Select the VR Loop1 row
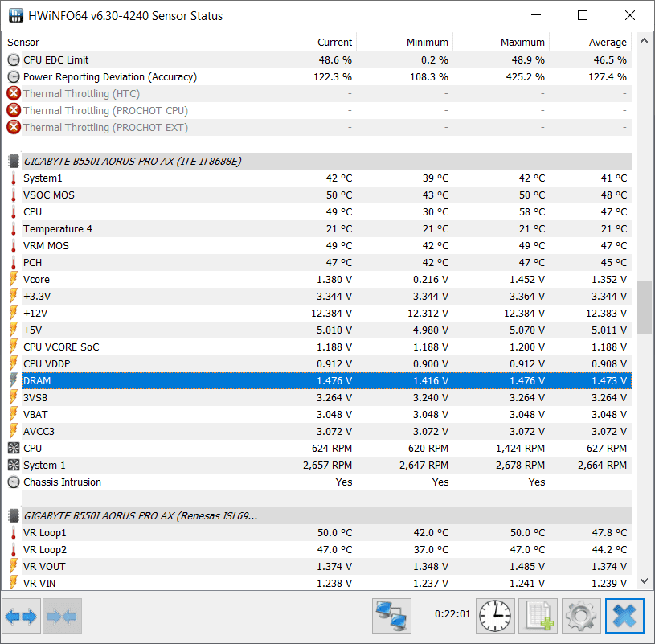Viewport: 655px width, 644px height. 326,533
